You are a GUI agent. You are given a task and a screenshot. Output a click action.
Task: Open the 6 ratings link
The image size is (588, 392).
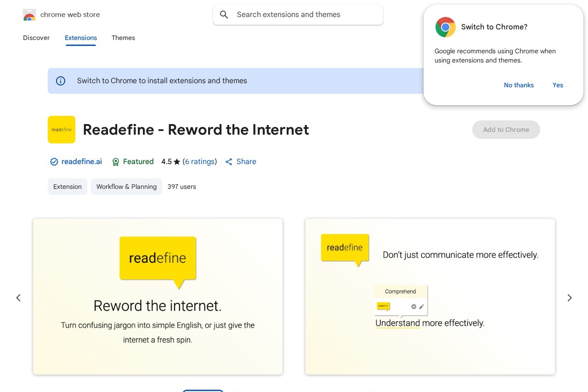(x=200, y=162)
